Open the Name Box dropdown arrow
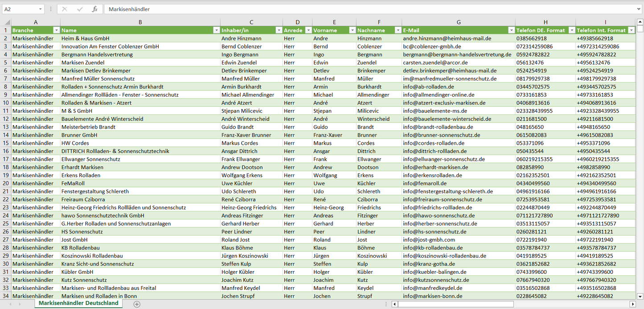 pyautogui.click(x=40, y=9)
